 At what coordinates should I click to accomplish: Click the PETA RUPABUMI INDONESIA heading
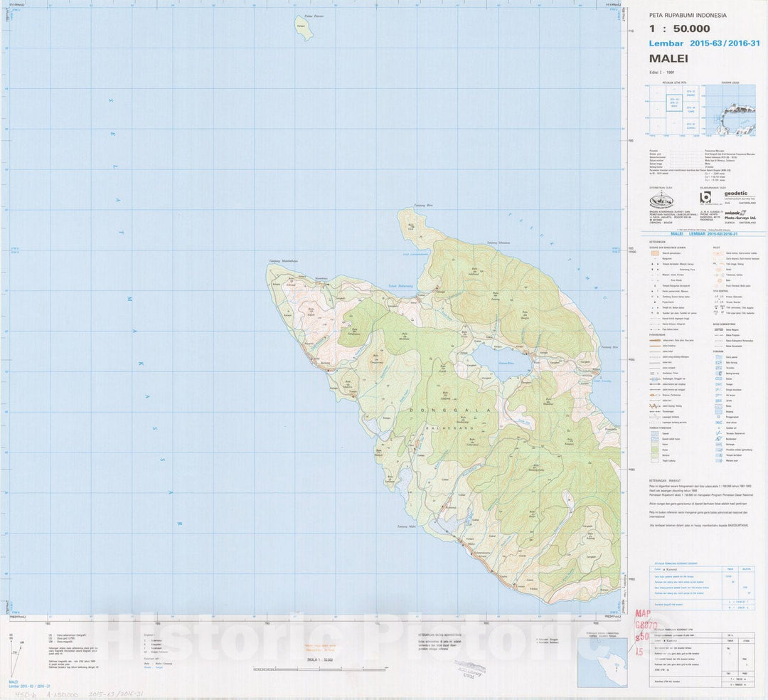688,15
